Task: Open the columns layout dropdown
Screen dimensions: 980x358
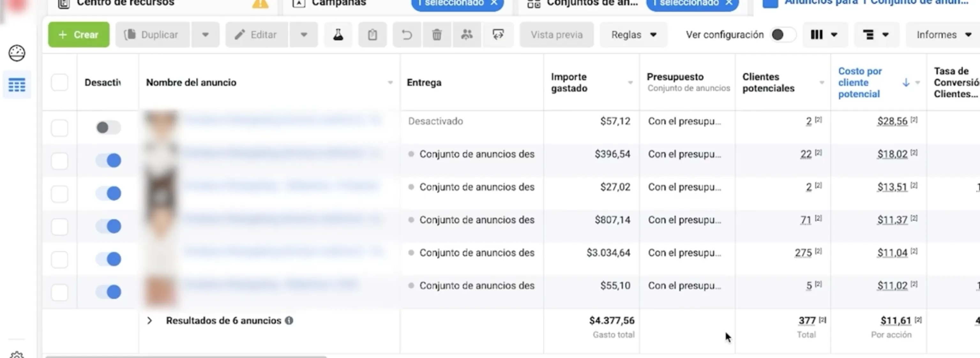Action: [x=825, y=35]
